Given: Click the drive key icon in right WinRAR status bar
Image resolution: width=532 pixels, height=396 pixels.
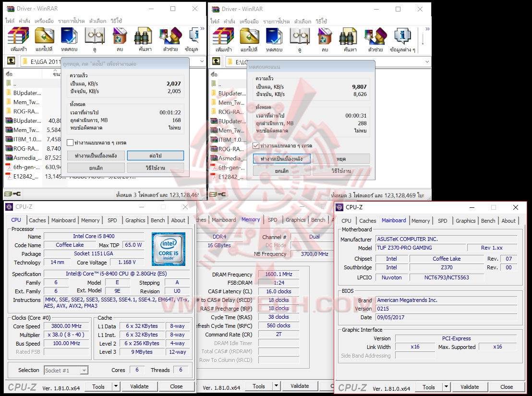Looking at the screenshot, I should tap(218, 194).
